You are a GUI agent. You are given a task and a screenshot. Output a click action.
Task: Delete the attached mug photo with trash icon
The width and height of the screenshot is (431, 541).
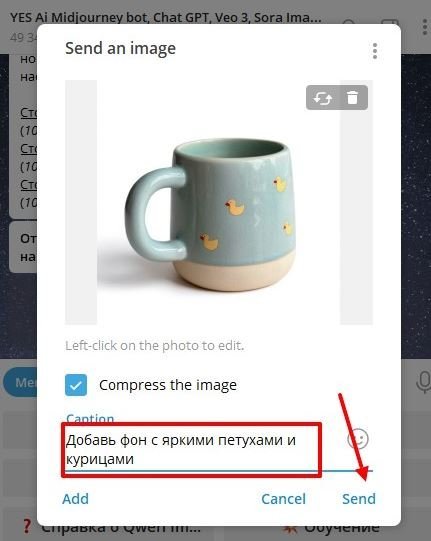(352, 98)
